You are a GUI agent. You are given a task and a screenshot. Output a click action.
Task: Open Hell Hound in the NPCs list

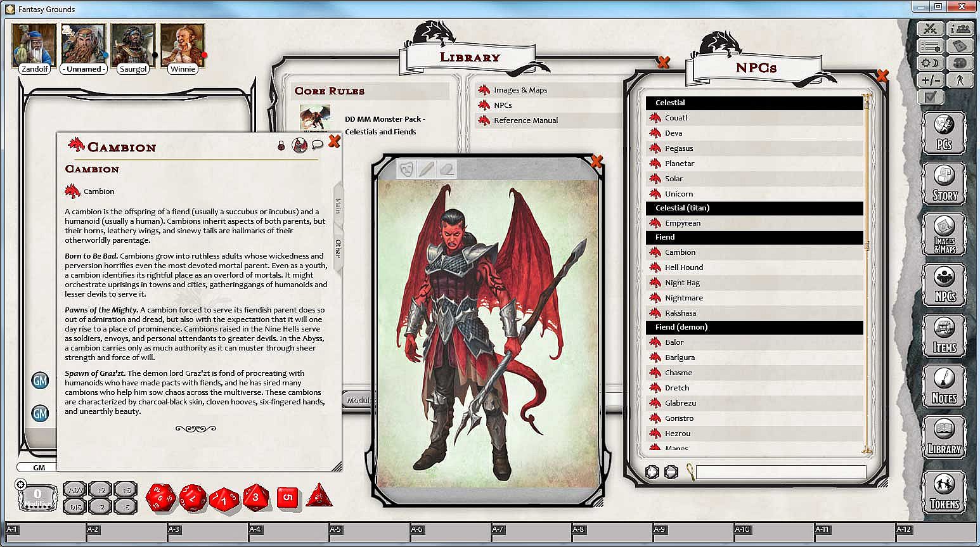click(755, 267)
